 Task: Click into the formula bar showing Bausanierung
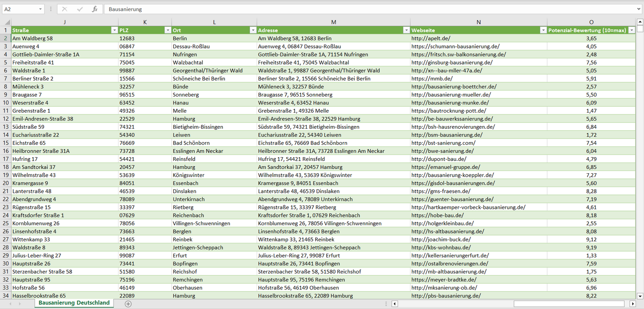(357, 9)
